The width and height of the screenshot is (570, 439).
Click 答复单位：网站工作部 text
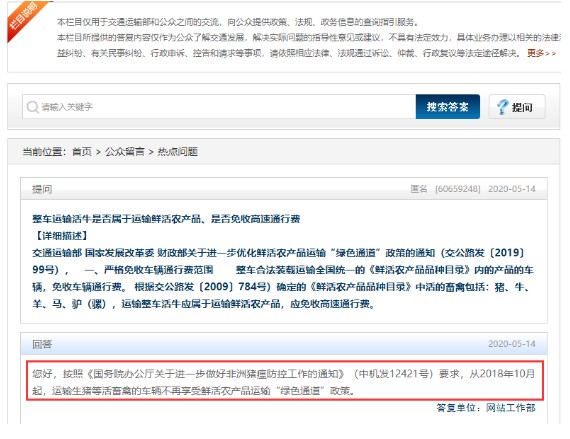(x=486, y=408)
